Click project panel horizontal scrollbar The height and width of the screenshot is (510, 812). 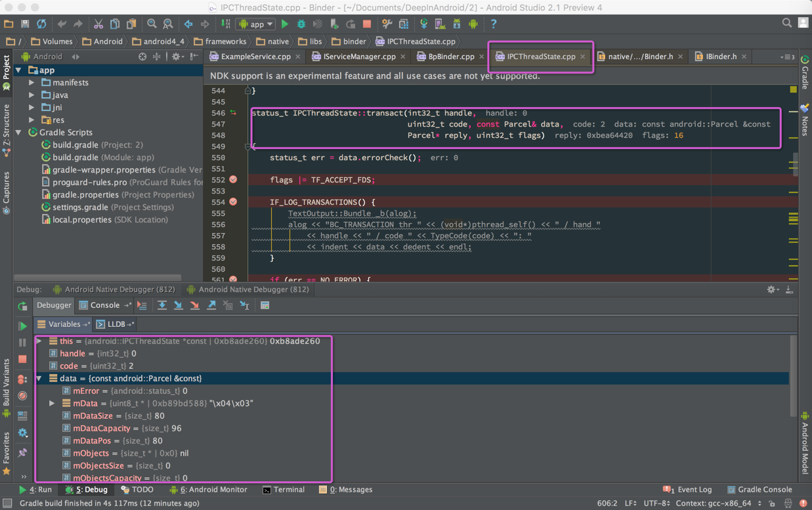tap(97, 278)
